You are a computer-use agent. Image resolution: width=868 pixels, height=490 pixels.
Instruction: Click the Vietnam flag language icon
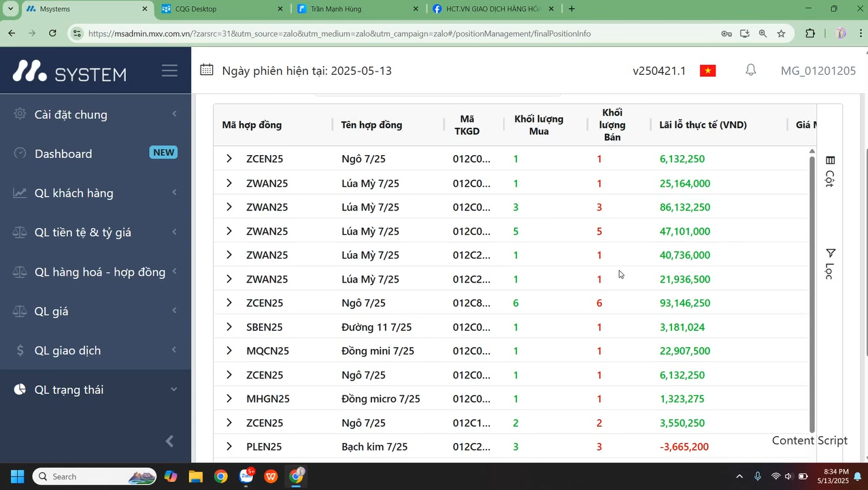[x=707, y=71]
